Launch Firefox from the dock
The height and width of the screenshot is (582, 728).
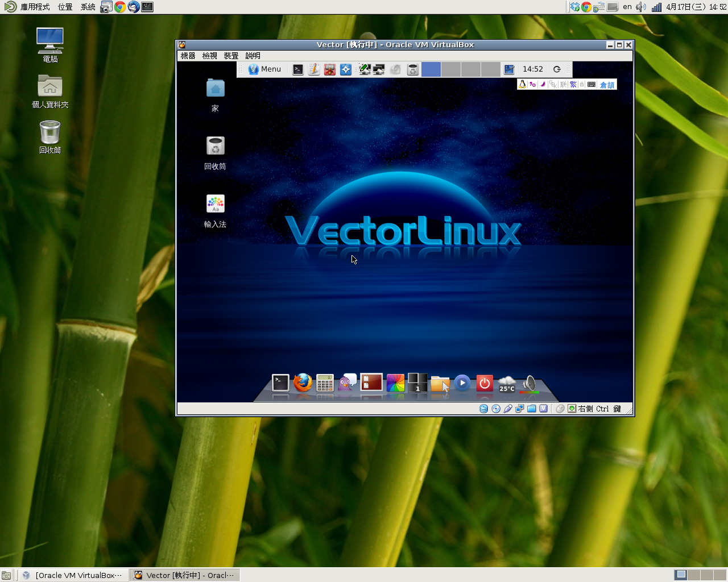pyautogui.click(x=303, y=383)
